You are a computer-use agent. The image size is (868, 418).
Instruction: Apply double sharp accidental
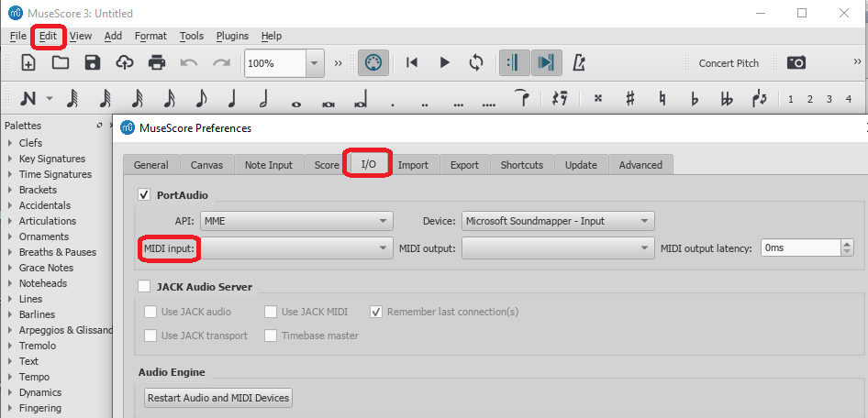click(598, 98)
